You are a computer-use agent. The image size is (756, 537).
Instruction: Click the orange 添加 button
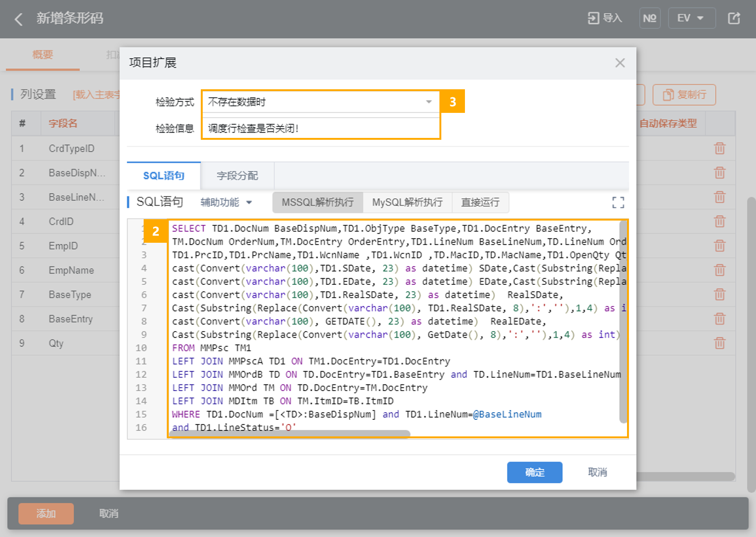pos(46,513)
